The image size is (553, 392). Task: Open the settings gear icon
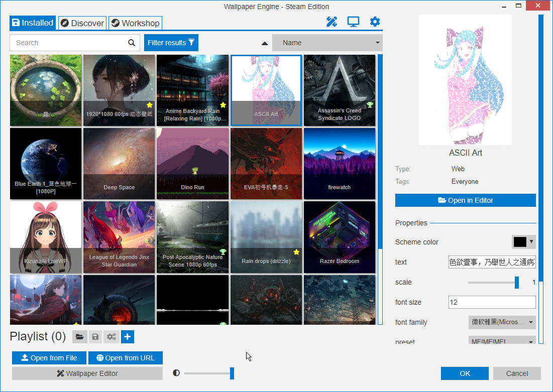375,22
